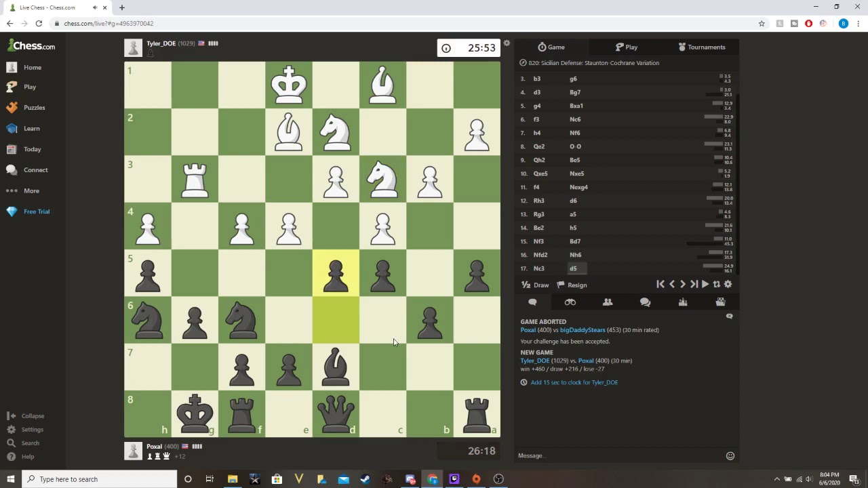Open the Connect sidebar section
868x488 pixels.
27,170
